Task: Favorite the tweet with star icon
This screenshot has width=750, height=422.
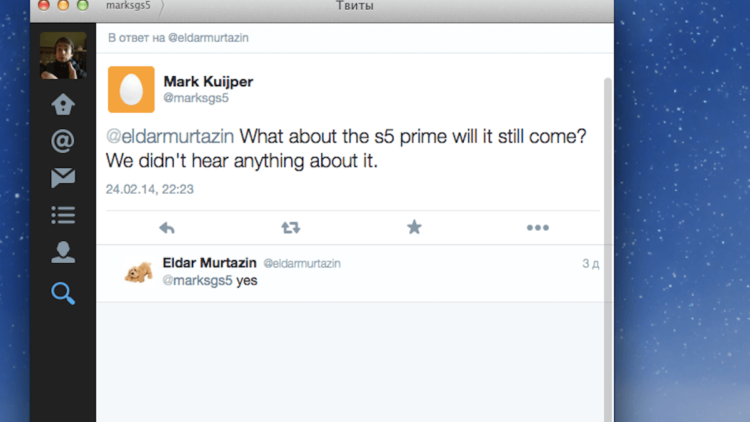Action: pos(414,228)
